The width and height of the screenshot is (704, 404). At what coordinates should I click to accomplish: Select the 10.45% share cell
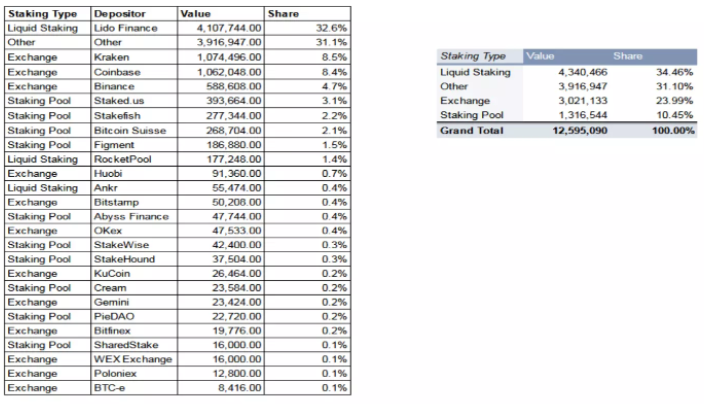coord(673,115)
